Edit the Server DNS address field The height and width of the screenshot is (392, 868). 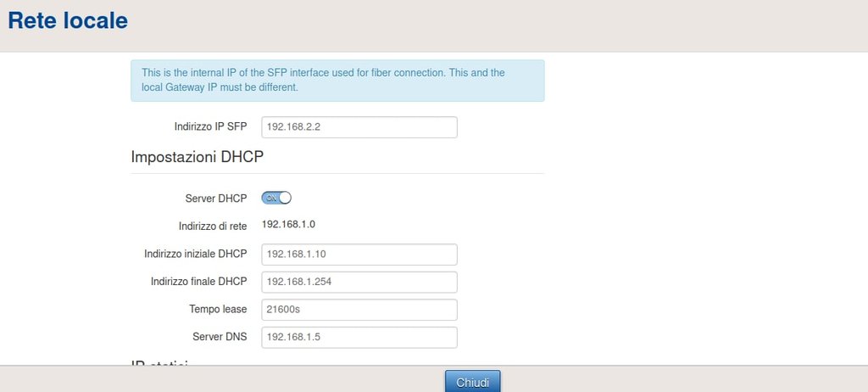tap(359, 337)
